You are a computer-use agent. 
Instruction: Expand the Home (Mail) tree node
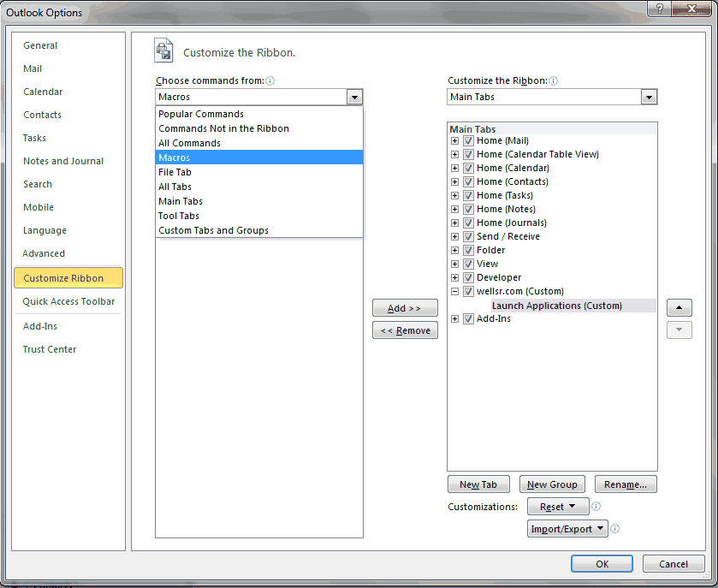[x=455, y=141]
